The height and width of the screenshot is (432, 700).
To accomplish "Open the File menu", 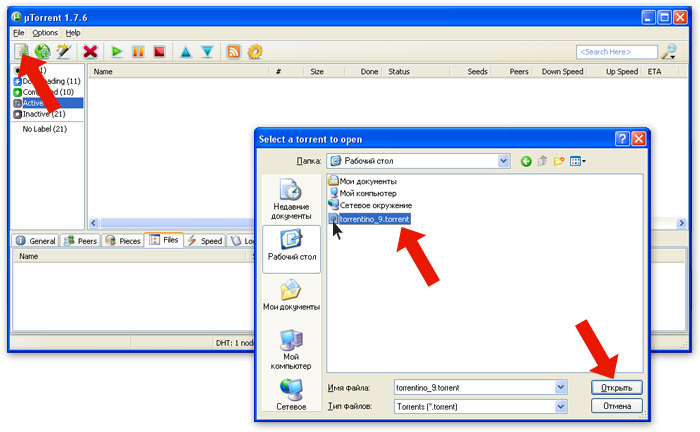I will coord(19,33).
